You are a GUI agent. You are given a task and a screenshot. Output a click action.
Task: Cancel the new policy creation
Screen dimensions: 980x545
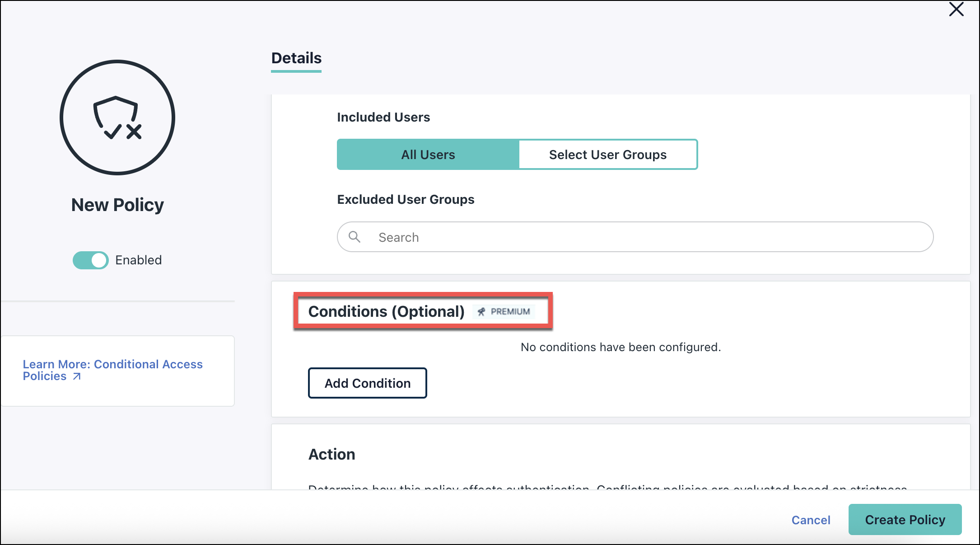811,520
